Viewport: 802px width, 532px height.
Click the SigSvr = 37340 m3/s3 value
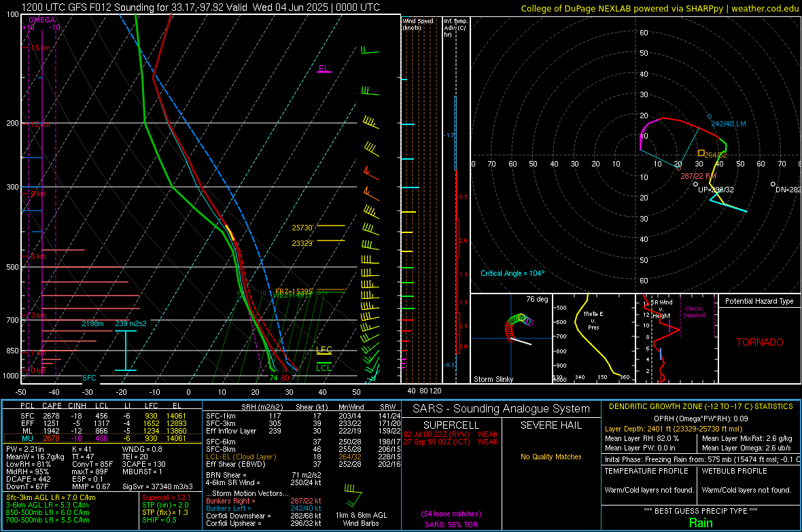(x=158, y=486)
